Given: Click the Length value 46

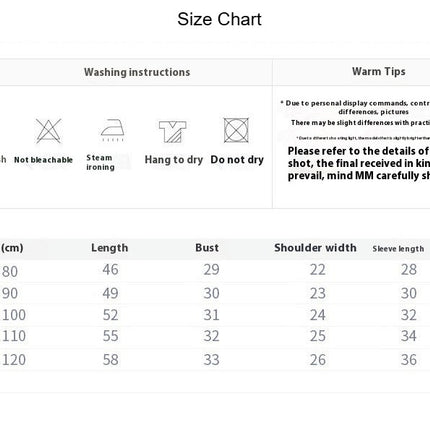Looking at the screenshot, I should (x=110, y=270).
